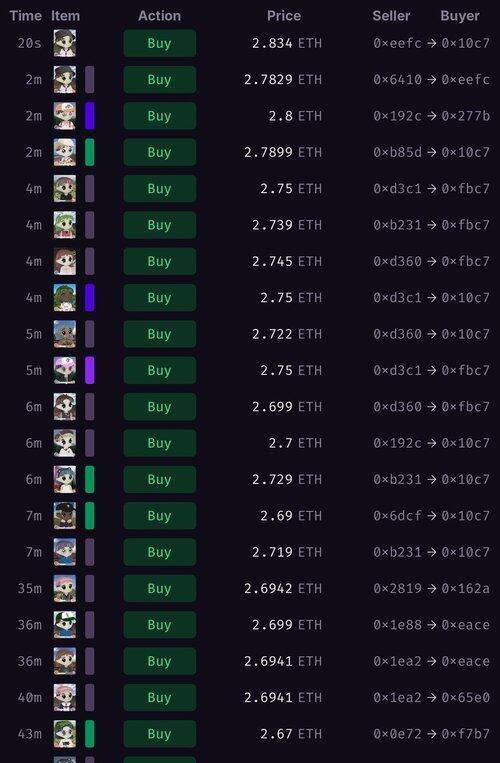The image size is (500, 763).
Task: Click Buy for the 2.739 ETH sale
Action: pyautogui.click(x=160, y=225)
